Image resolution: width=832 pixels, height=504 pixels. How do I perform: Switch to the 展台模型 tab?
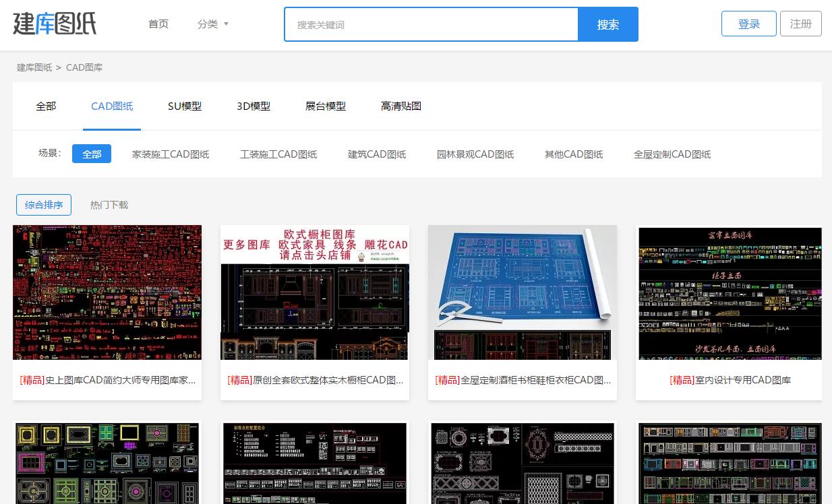(325, 106)
